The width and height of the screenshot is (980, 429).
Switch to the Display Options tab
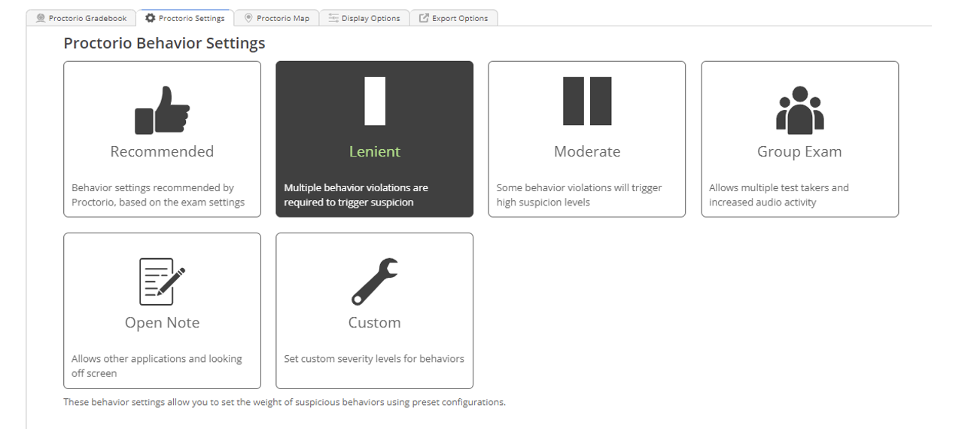click(x=364, y=18)
